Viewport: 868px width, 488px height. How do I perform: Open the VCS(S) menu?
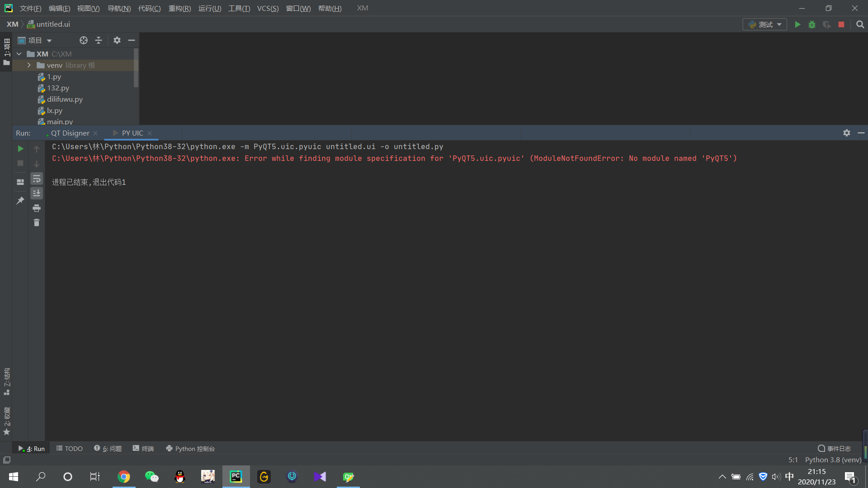(268, 8)
